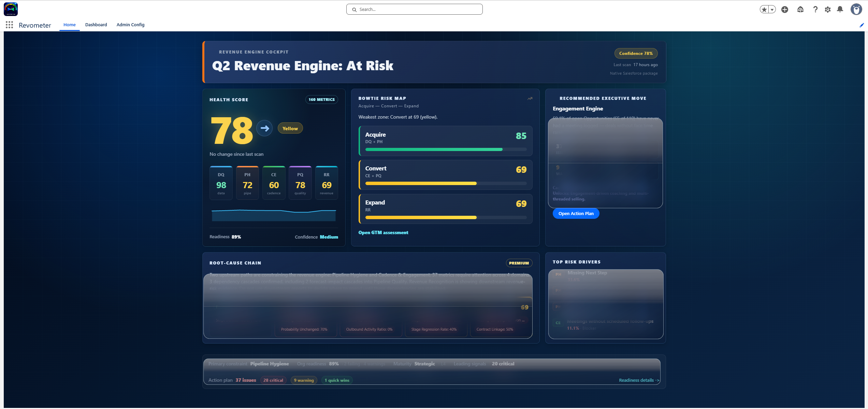Image resolution: width=868 pixels, height=409 pixels.
Task: Click the 'Engagement Engine' recommendation title
Action: (578, 109)
